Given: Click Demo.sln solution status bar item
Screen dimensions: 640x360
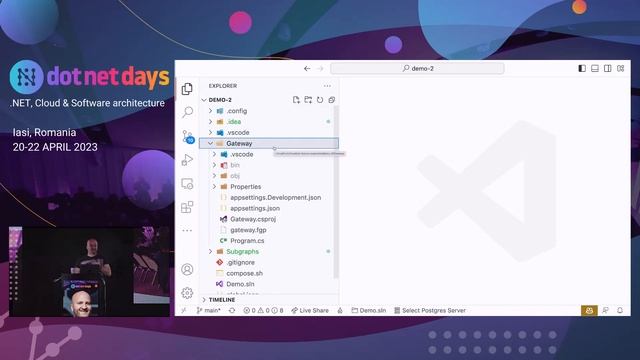Looking at the screenshot, I should click(369, 311).
